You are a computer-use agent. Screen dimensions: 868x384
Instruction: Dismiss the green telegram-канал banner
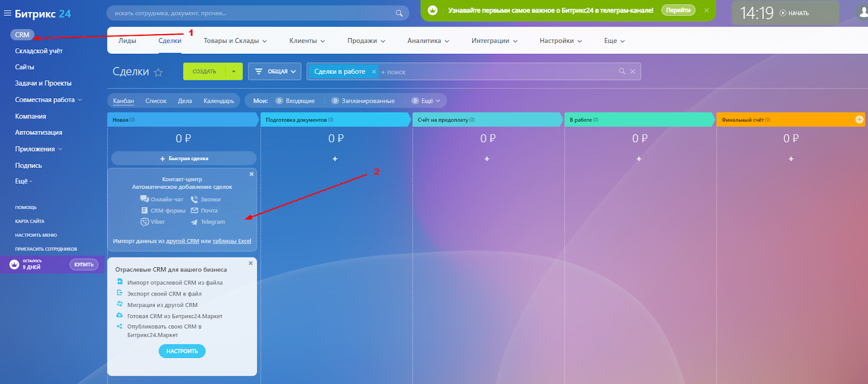click(706, 10)
